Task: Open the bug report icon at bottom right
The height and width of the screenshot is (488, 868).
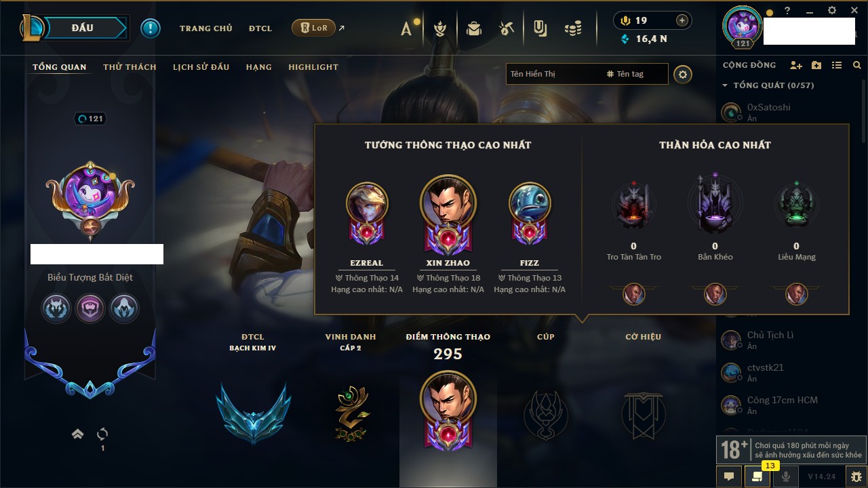Action: coord(856,476)
